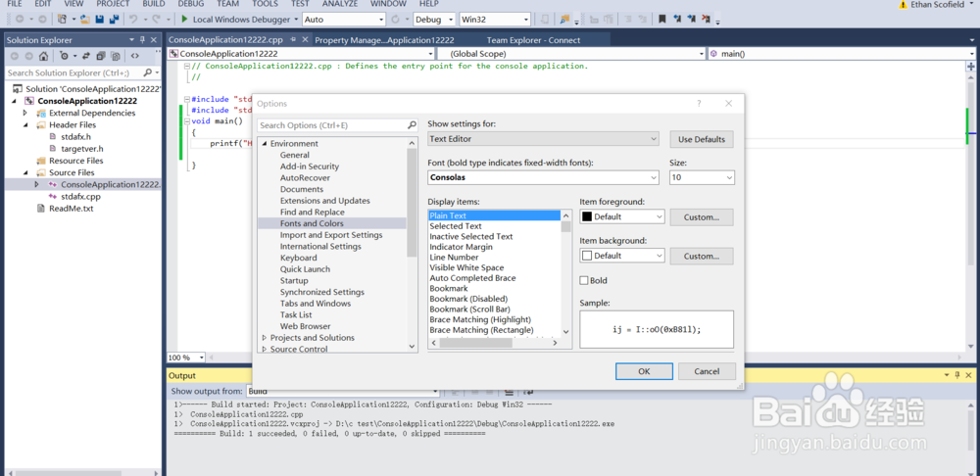Start debugging with green play arrow
980x476 pixels.
point(184,20)
